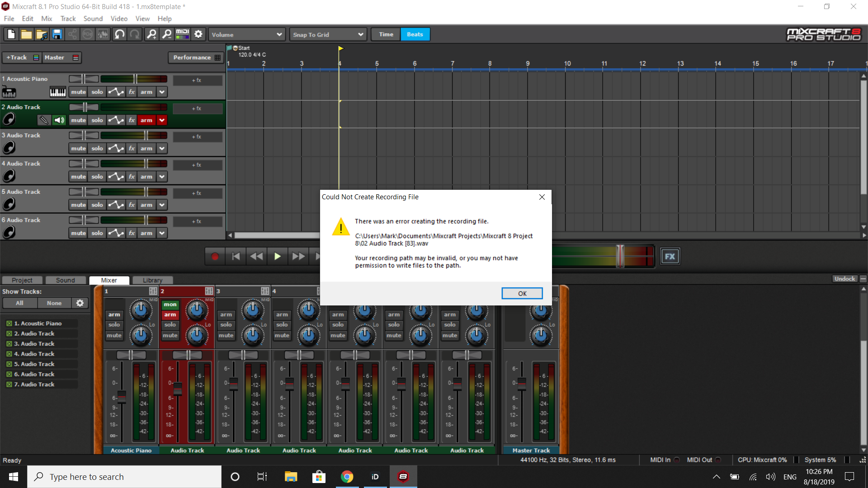Viewport: 868px width, 488px height.
Task: Save the project with the floppy disk icon
Action: 57,34
